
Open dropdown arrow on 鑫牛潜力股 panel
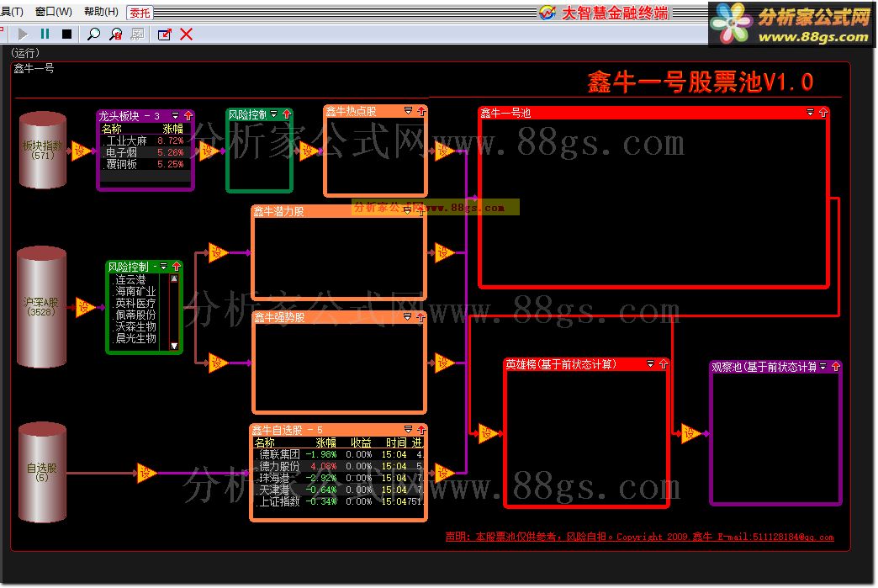tap(408, 210)
